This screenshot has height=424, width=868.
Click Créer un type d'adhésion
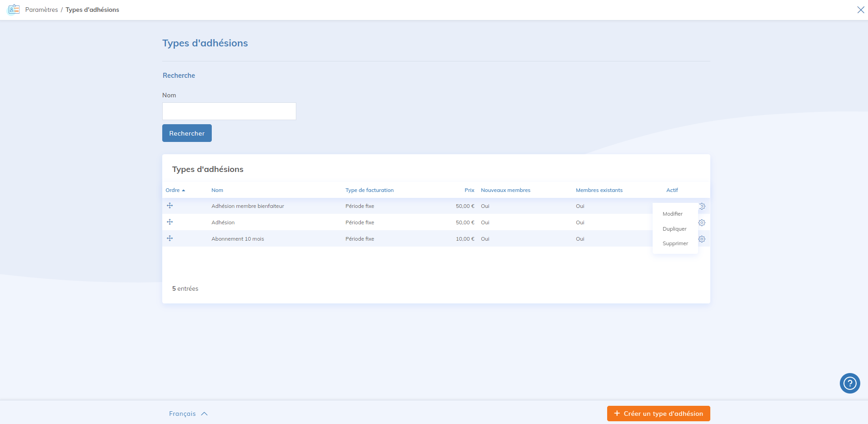tap(658, 414)
